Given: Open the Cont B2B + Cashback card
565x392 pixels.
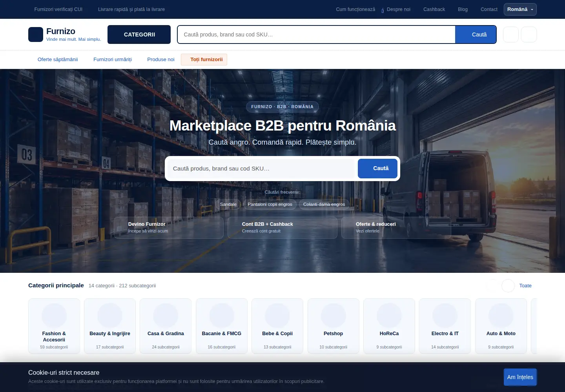Looking at the screenshot, I should click(282, 228).
